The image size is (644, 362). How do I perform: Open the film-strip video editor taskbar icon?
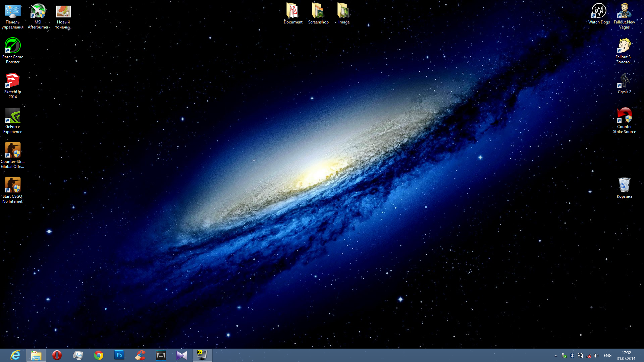click(161, 355)
